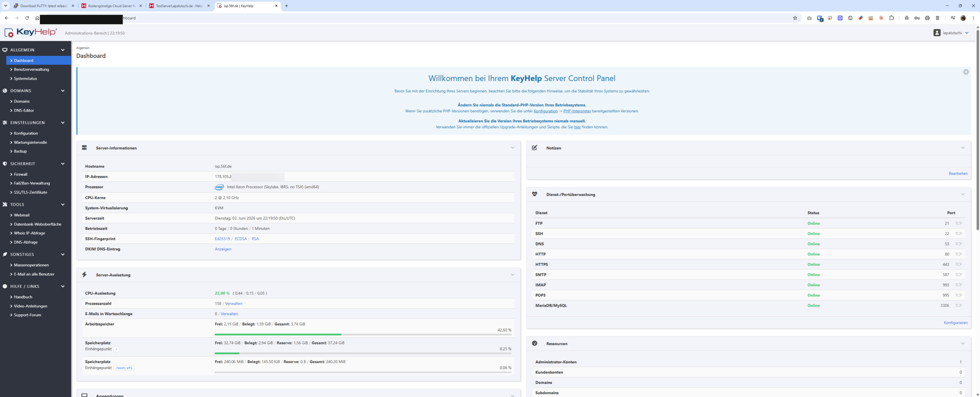
Task: Click the Anwendungen panel icon
Action: pyautogui.click(x=84, y=395)
